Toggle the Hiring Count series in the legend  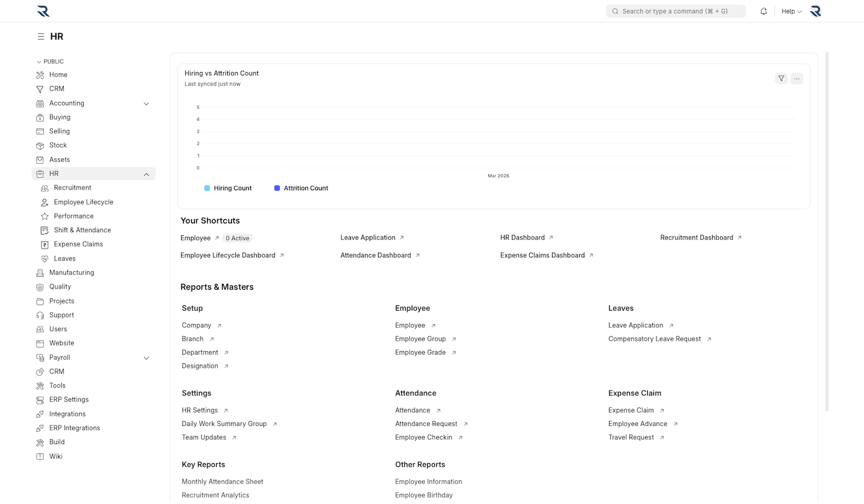point(228,188)
